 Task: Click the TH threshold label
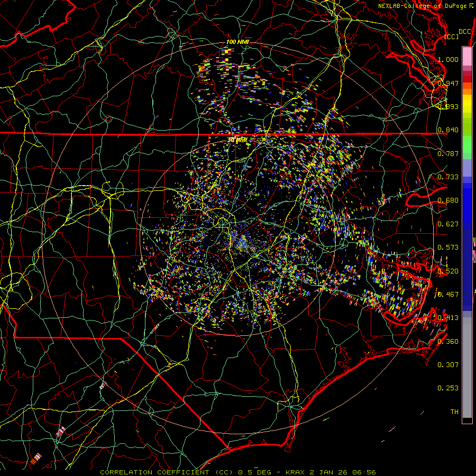(x=454, y=411)
